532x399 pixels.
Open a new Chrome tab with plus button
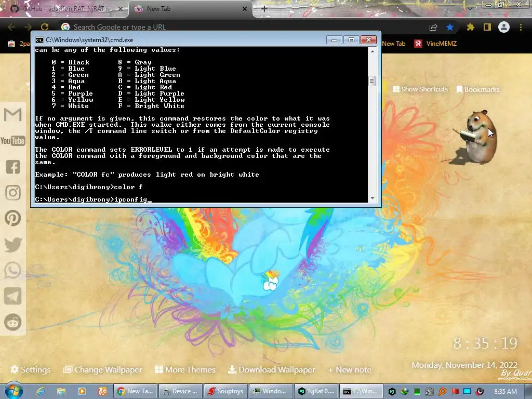(x=264, y=9)
